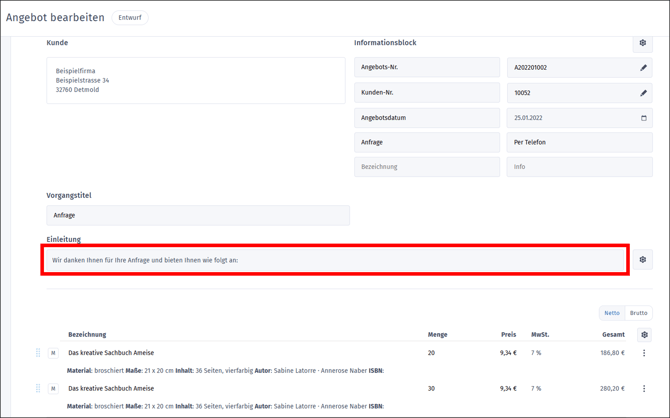Open Informationsblock settings gear
Image resolution: width=670 pixels, height=418 pixels.
click(x=642, y=43)
